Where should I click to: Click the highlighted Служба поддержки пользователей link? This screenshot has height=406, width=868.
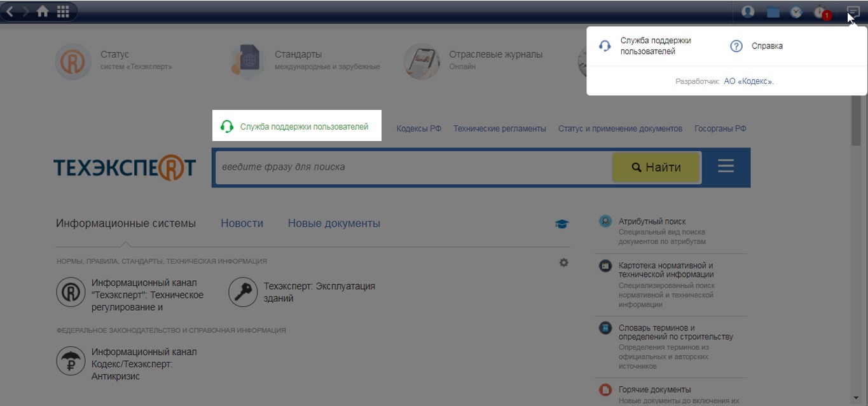coord(296,126)
